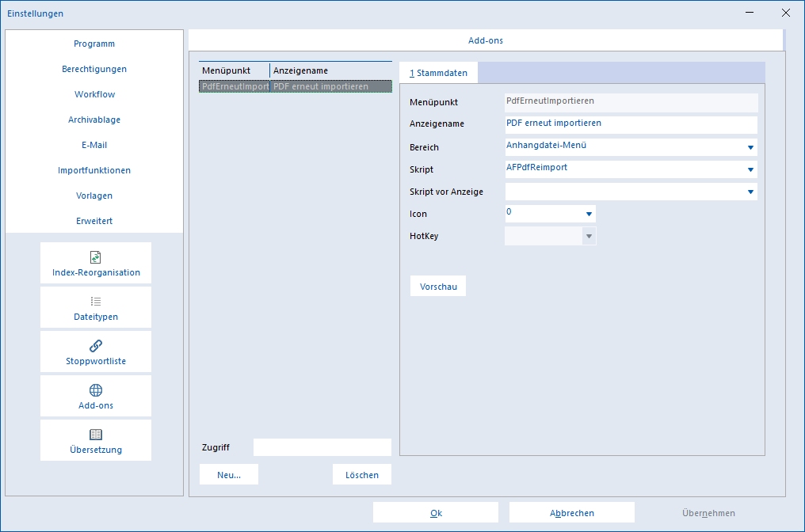Viewport: 805px width, 532px height.
Task: Open the Skript dropdown arrow
Action: pyautogui.click(x=750, y=169)
